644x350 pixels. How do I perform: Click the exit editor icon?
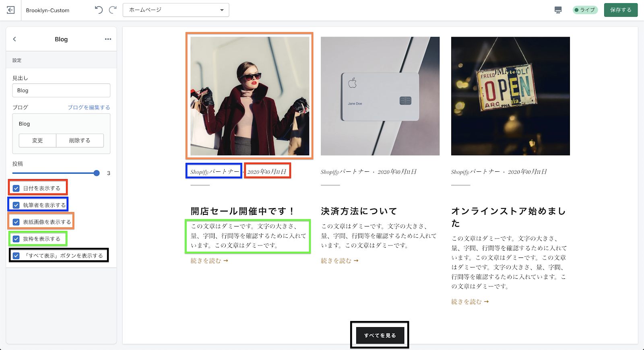11,10
